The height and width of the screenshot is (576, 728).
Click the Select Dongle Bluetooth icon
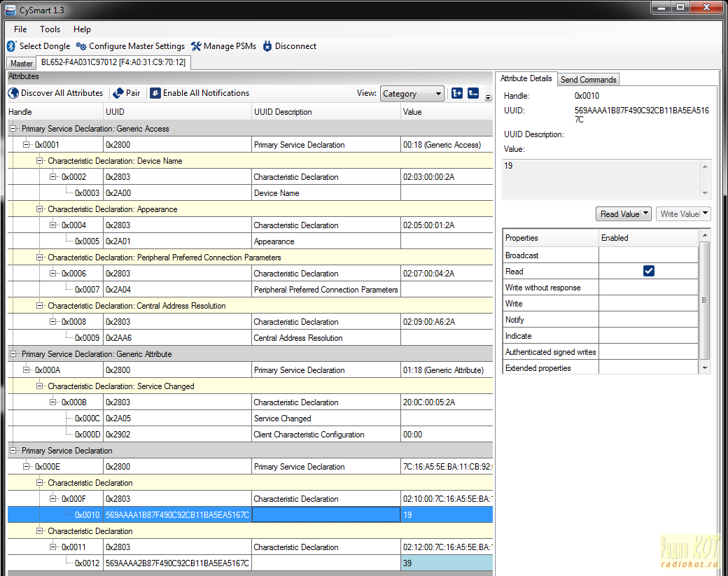point(11,46)
